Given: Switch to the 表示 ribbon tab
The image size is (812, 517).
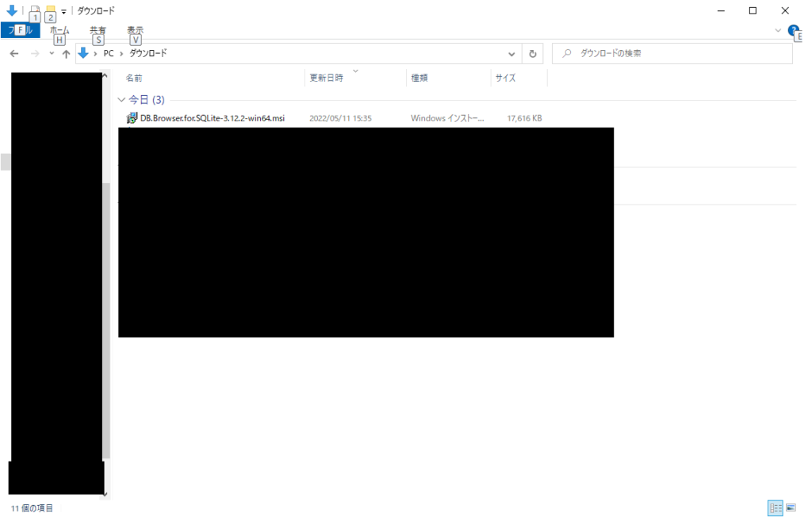Looking at the screenshot, I should pos(133,32).
